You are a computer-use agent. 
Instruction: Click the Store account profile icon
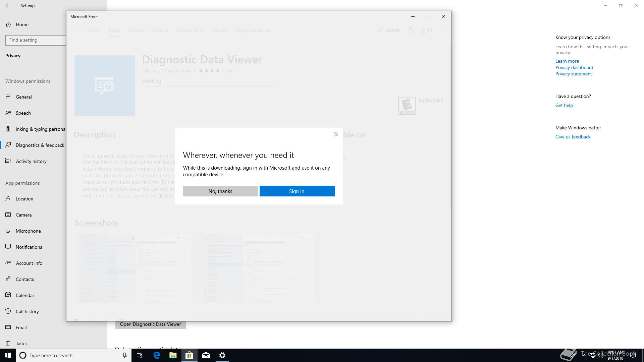coord(411,30)
